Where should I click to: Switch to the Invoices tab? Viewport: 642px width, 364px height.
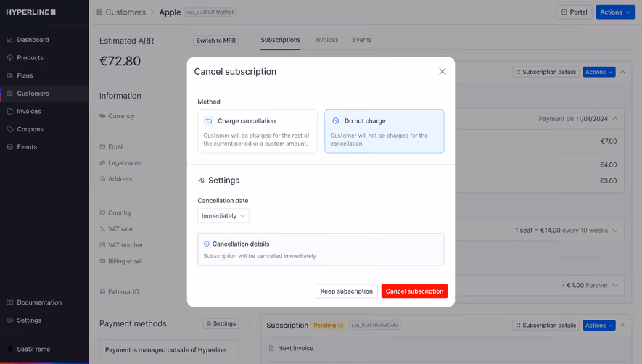(326, 40)
